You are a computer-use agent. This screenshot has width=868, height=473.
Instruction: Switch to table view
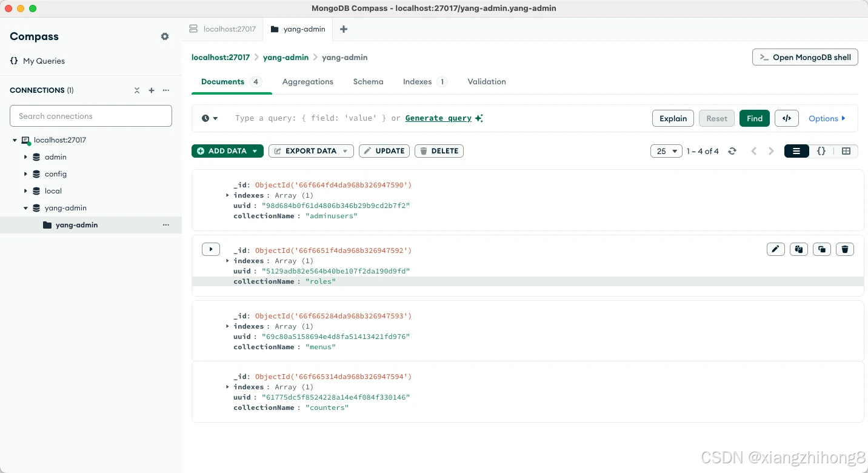click(846, 151)
